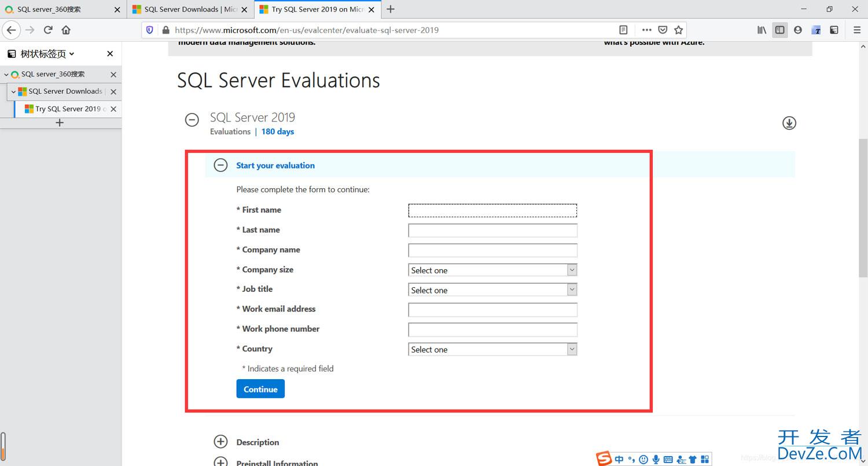The width and height of the screenshot is (868, 466).
Task: Add new tab in tree tabs sidebar
Action: pos(60,123)
